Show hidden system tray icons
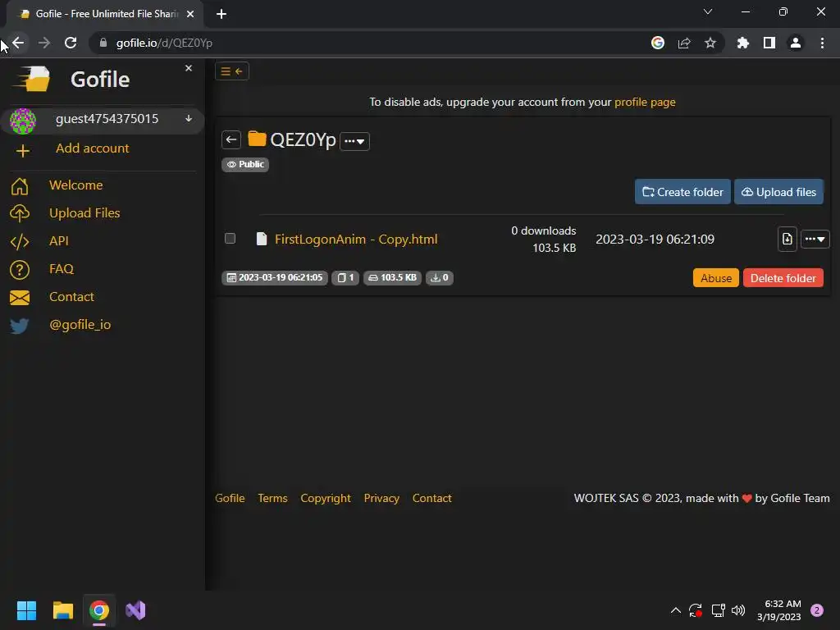The height and width of the screenshot is (630, 840). coord(676,610)
